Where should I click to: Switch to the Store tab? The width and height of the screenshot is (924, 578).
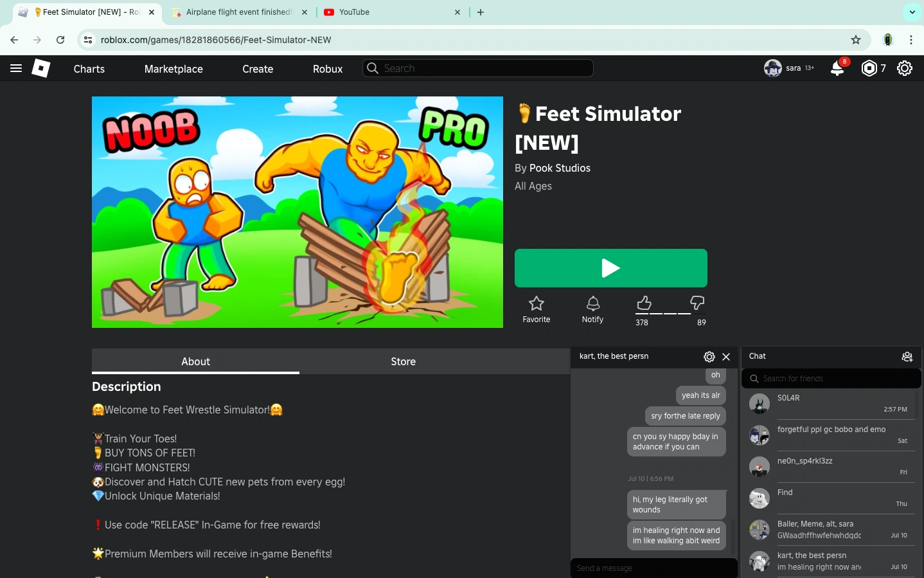coord(403,361)
